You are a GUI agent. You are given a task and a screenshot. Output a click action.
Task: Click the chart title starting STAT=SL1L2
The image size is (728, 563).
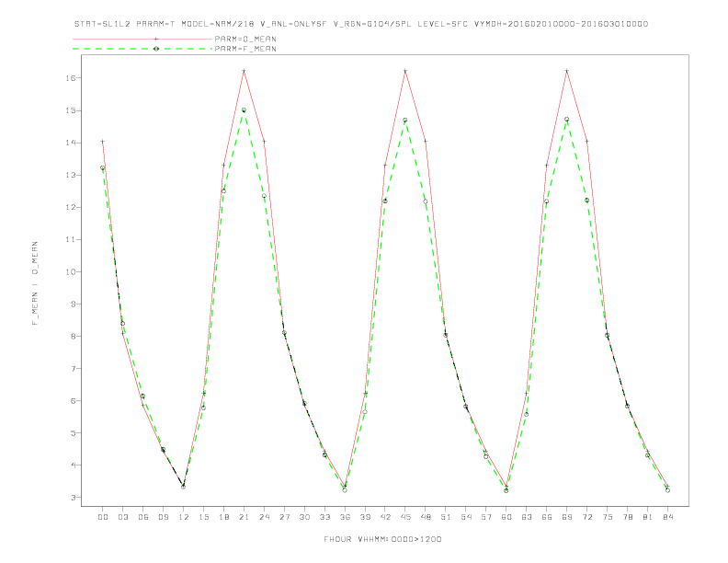click(361, 24)
